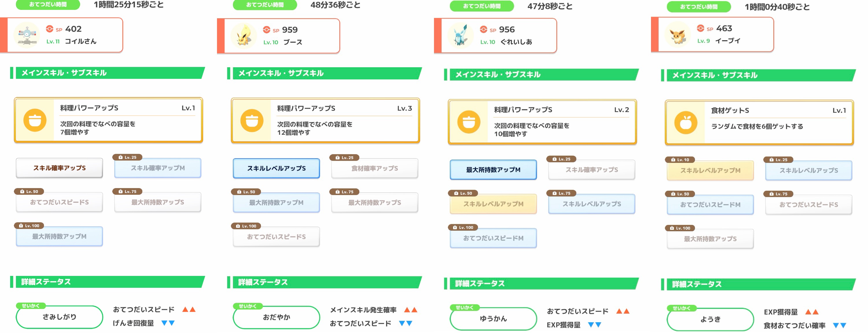The height and width of the screenshot is (333, 868).
Task: Click the lock icon on Eevee's Lv. 10 sub skill
Action: point(673,160)
